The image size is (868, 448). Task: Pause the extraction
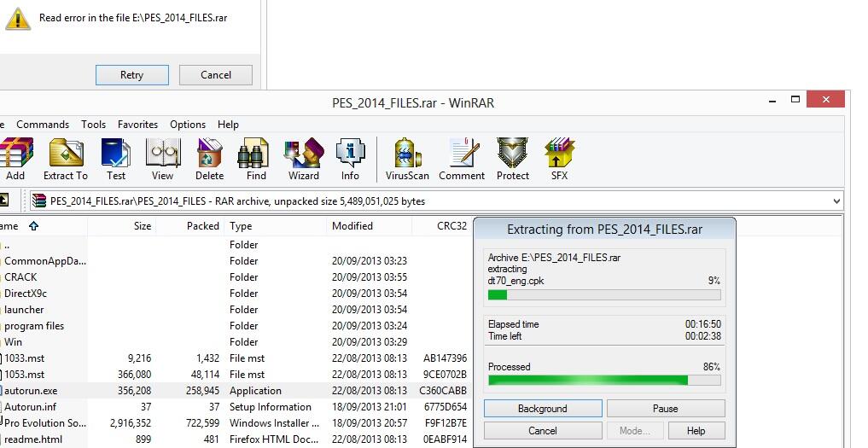(x=666, y=409)
